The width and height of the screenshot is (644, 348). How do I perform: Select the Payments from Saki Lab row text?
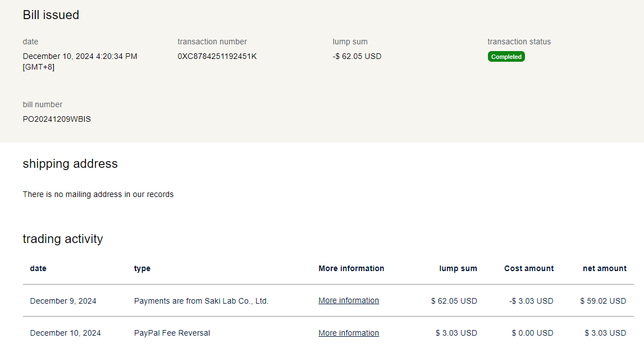(201, 301)
